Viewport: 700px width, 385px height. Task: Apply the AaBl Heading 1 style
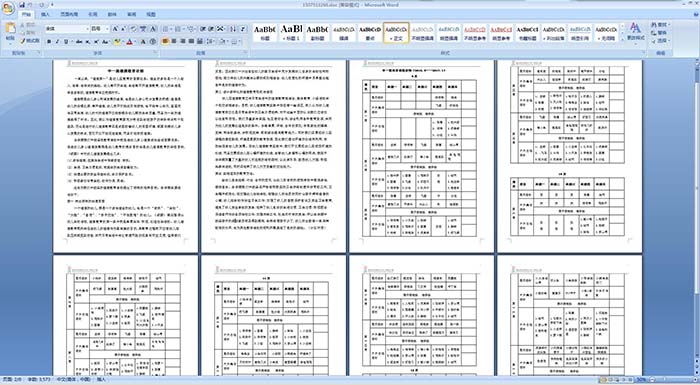[291, 33]
